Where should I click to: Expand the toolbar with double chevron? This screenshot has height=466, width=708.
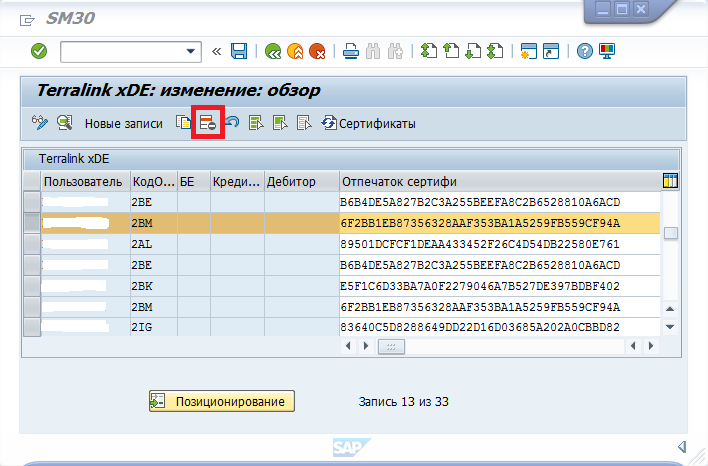pos(217,51)
